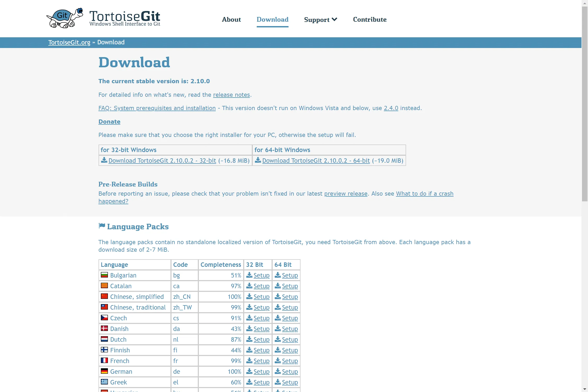Image resolution: width=588 pixels, height=392 pixels.
Task: Open the preview release link
Action: point(346,194)
